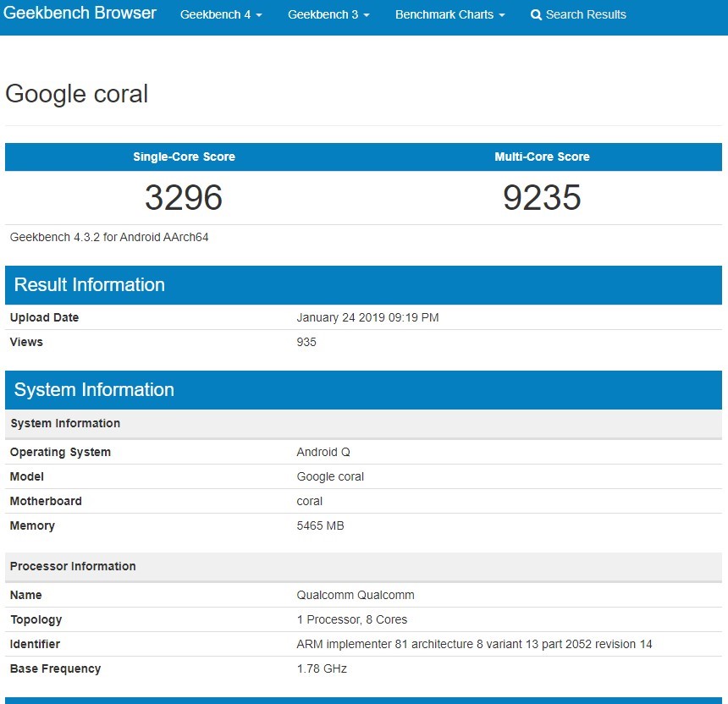
Task: Click the blue System Information banner
Action: pyautogui.click(x=363, y=390)
